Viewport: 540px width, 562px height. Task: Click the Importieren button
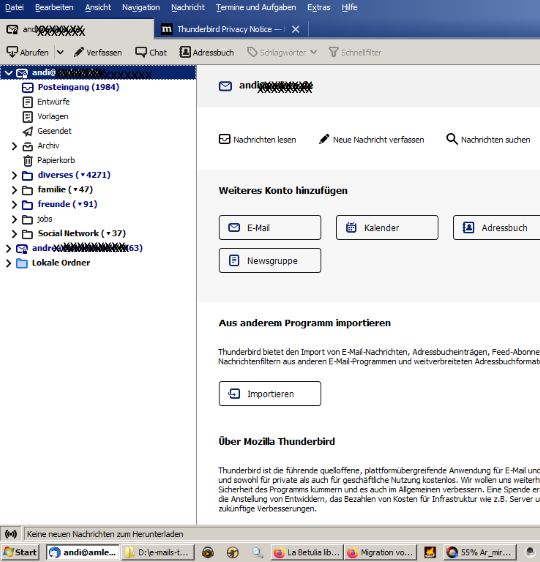point(270,394)
